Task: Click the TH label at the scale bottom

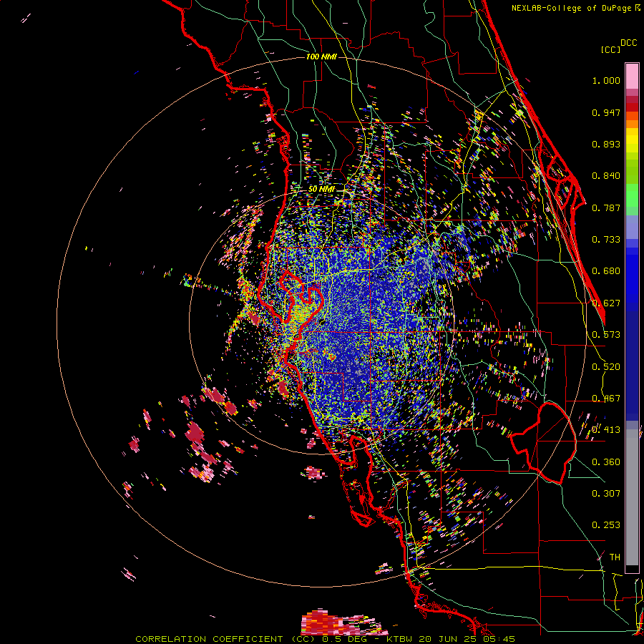Action: click(x=615, y=557)
